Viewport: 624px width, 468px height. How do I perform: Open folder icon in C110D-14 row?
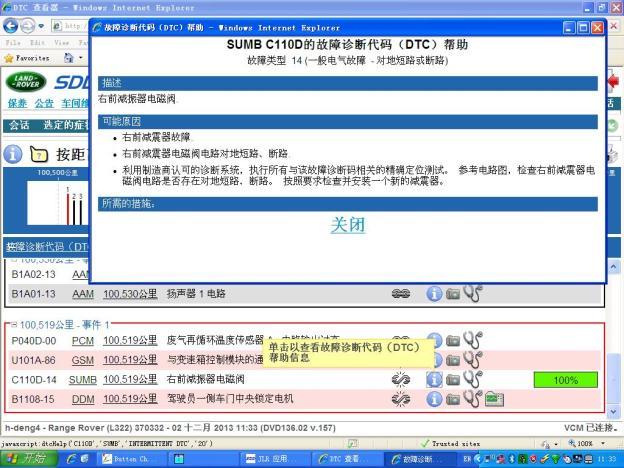pos(452,380)
